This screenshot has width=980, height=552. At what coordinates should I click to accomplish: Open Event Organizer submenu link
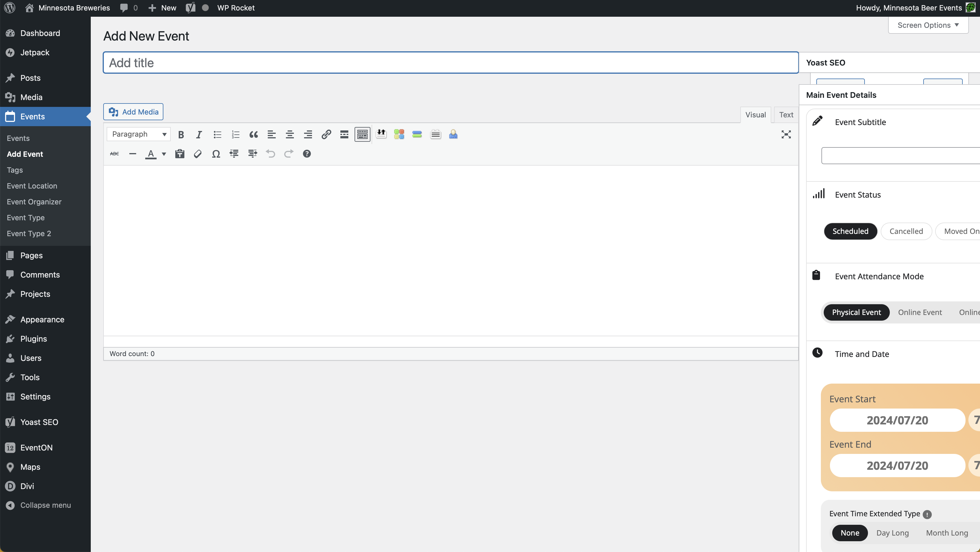34,202
